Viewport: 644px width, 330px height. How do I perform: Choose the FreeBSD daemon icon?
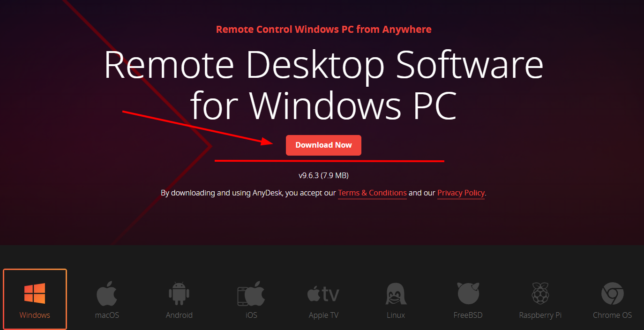[468, 293]
